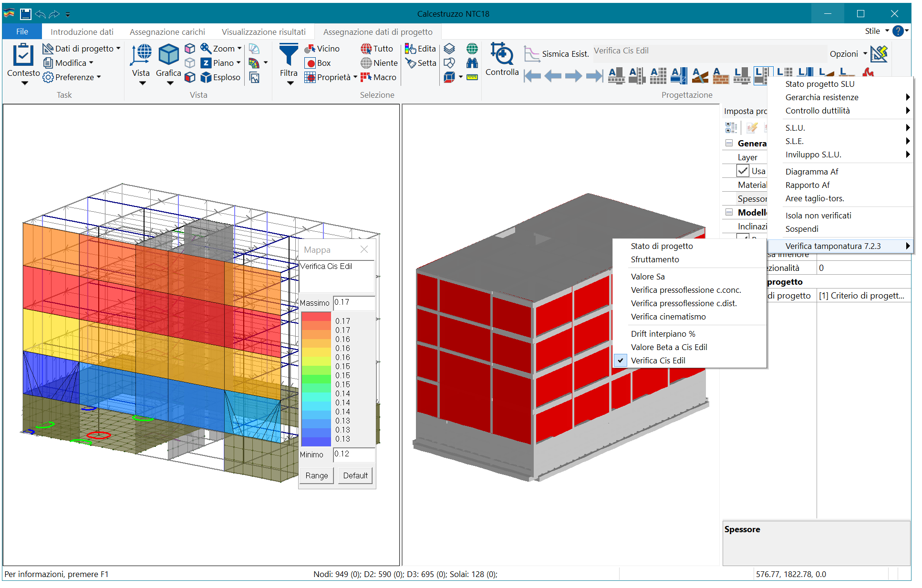The image size is (922, 588).
Task: Click the Setta brush icon
Action: [410, 63]
